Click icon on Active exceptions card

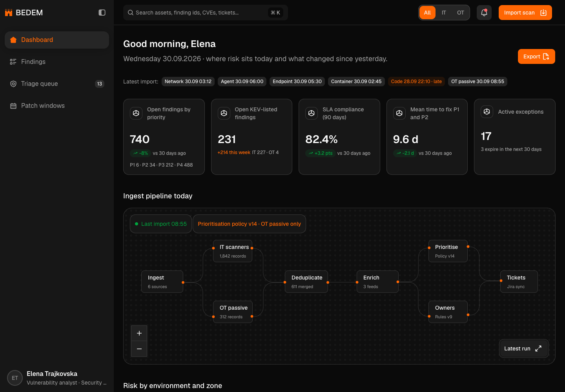[x=487, y=112]
